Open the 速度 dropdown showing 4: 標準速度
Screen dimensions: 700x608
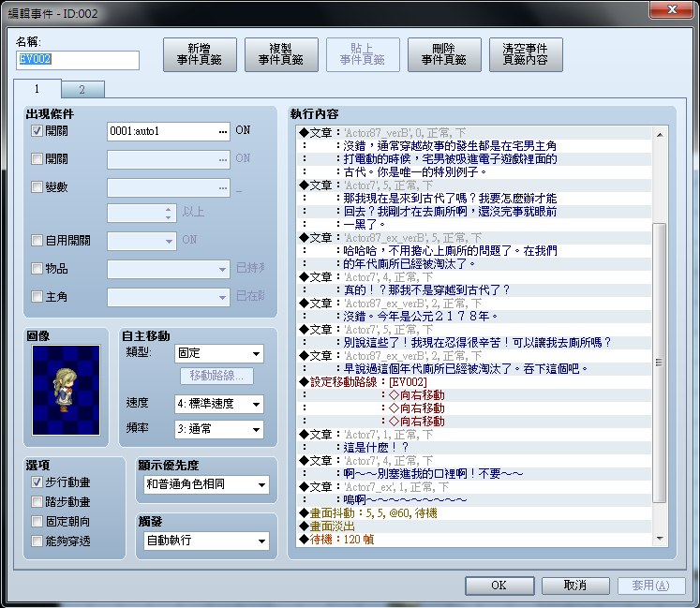(x=218, y=404)
